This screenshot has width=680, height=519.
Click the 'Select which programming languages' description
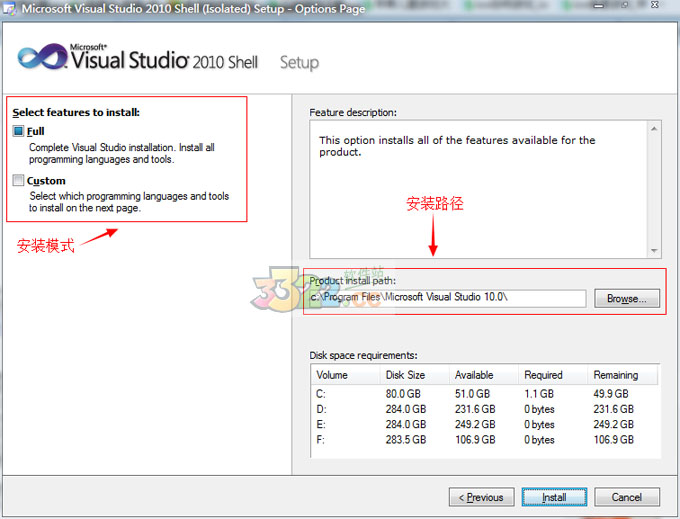[x=129, y=202]
